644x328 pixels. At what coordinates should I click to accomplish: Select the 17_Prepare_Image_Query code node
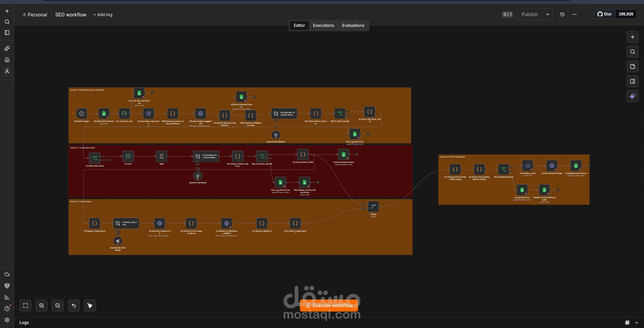94,223
